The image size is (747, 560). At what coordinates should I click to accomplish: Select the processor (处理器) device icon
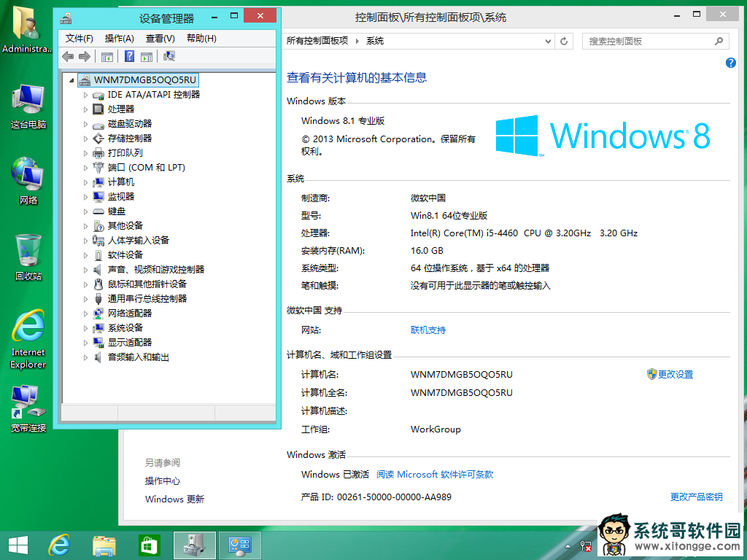[x=98, y=109]
